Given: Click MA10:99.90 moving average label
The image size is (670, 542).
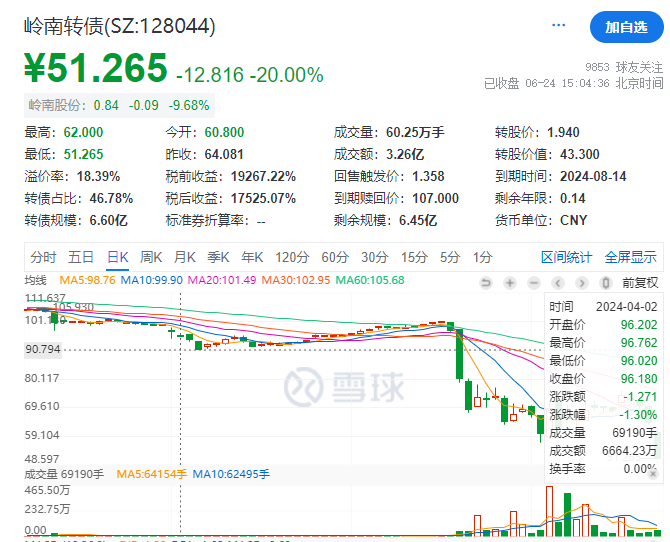Looking at the screenshot, I should [152, 280].
